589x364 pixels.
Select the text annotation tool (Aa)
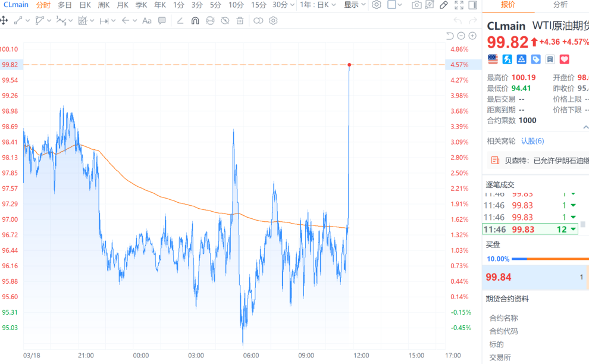pyautogui.click(x=146, y=20)
